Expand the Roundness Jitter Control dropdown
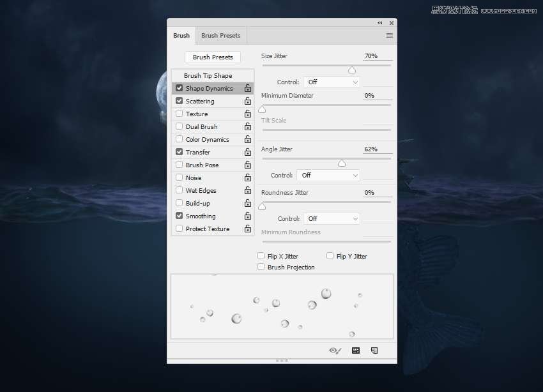Screen dimensions: 543x392 [331, 219]
